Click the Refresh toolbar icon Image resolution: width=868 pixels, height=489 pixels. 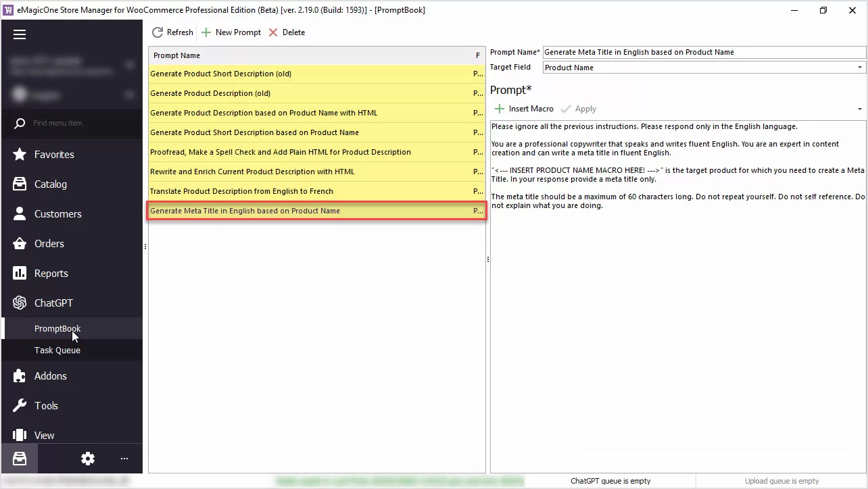coord(158,32)
